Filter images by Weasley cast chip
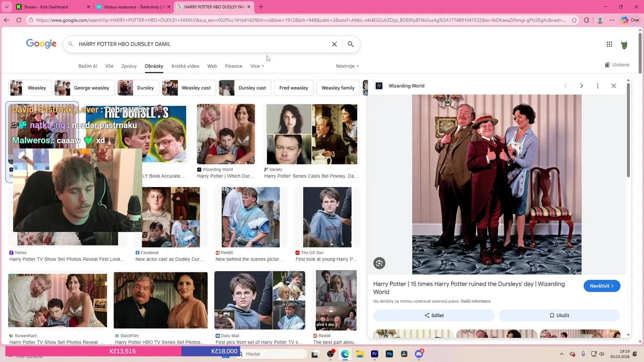The width and height of the screenshot is (644, 362). tap(189, 87)
